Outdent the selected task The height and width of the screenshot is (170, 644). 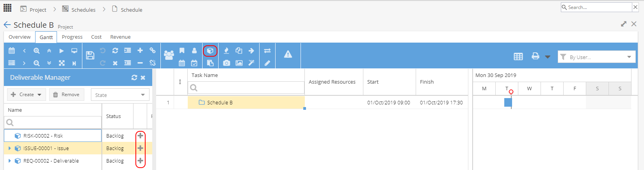(128, 63)
